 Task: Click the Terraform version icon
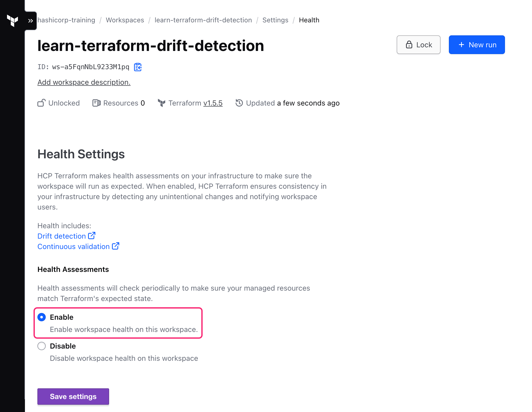[x=162, y=103]
